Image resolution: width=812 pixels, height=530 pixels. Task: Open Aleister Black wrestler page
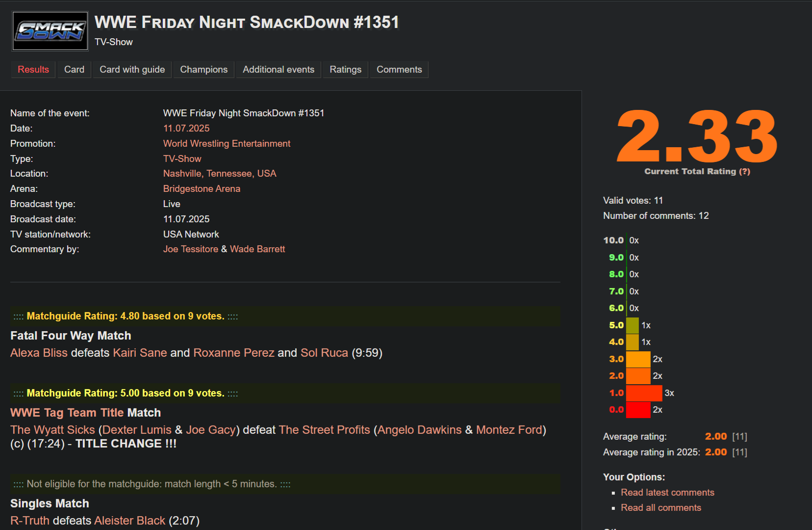coord(129,521)
